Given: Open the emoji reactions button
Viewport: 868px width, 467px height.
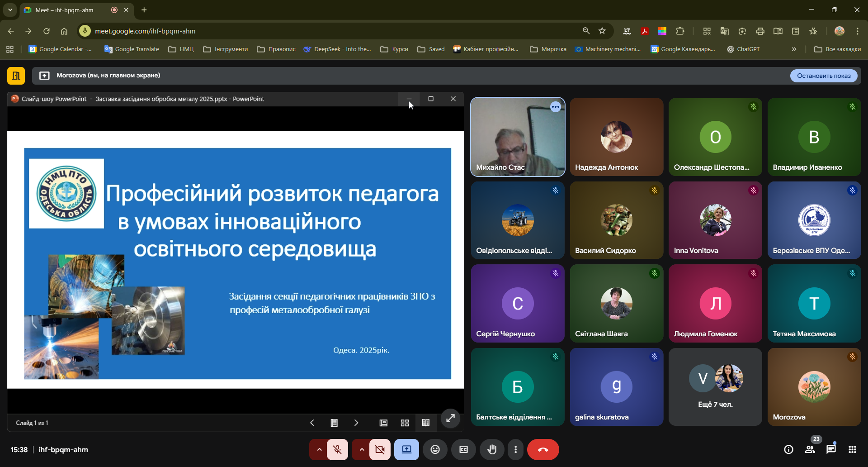Looking at the screenshot, I should coord(435,449).
